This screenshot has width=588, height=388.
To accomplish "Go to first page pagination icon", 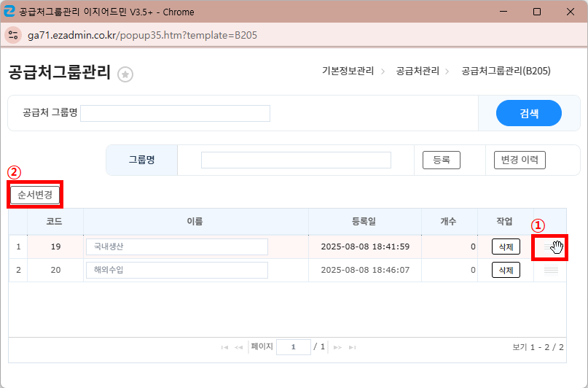I will point(224,347).
